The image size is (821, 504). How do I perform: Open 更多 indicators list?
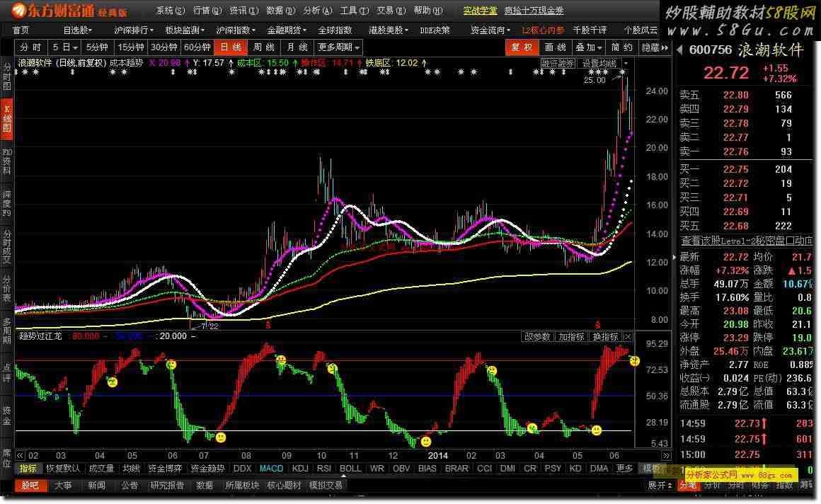coord(624,469)
